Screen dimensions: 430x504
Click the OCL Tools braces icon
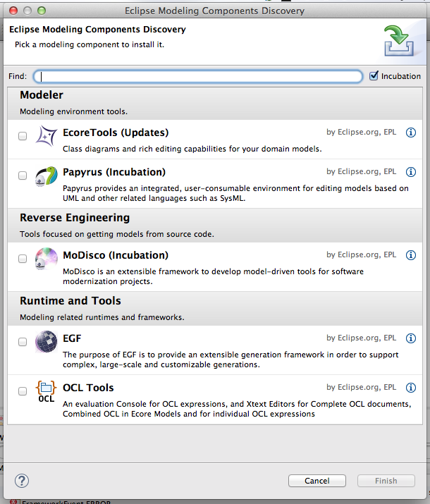tap(46, 391)
